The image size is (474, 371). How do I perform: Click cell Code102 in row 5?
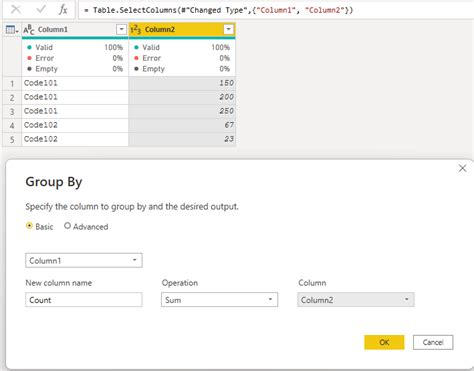[x=75, y=139]
